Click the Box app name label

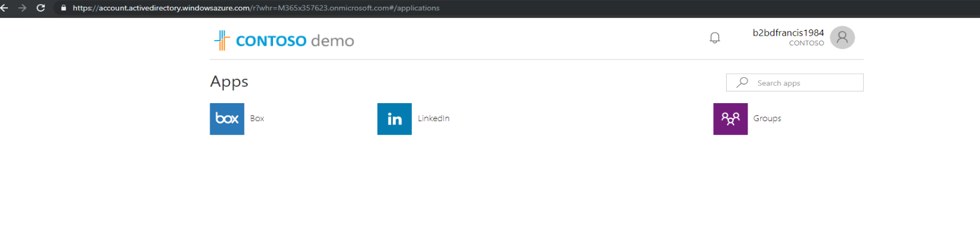pyautogui.click(x=257, y=118)
